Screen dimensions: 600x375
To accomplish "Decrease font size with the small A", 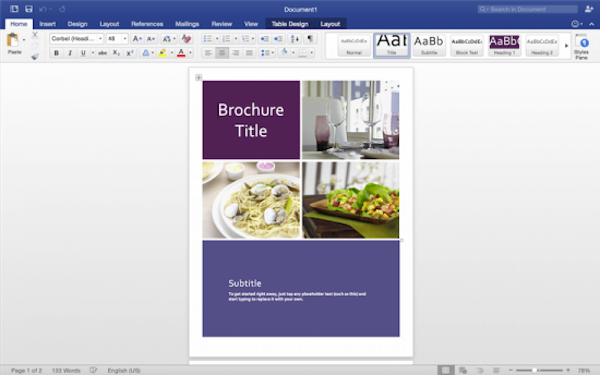I will pos(151,39).
